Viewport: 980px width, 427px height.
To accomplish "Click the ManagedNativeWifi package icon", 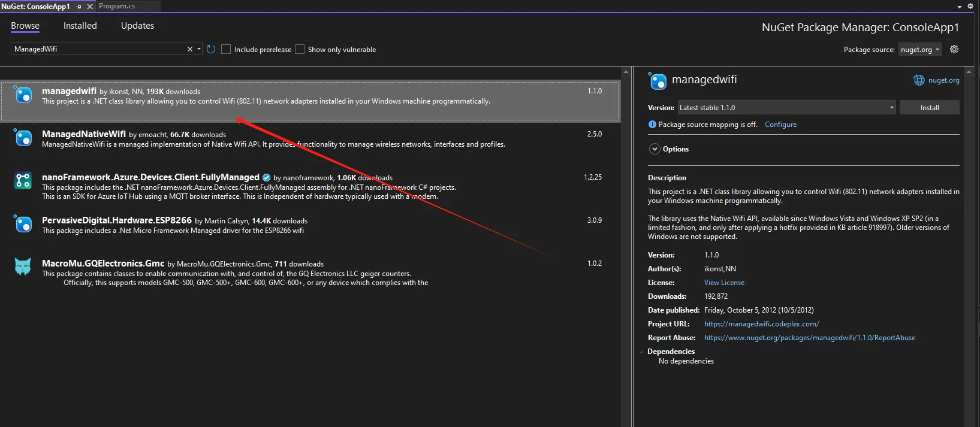I will point(23,138).
